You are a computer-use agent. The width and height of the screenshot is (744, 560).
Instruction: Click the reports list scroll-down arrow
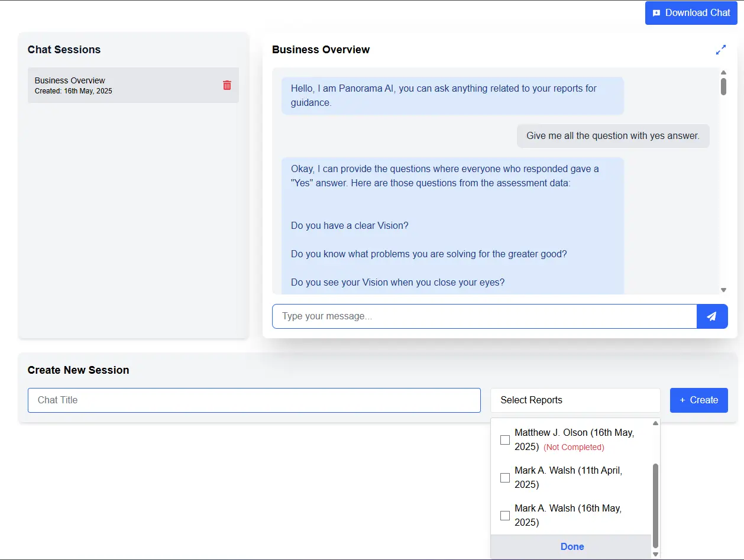point(655,555)
